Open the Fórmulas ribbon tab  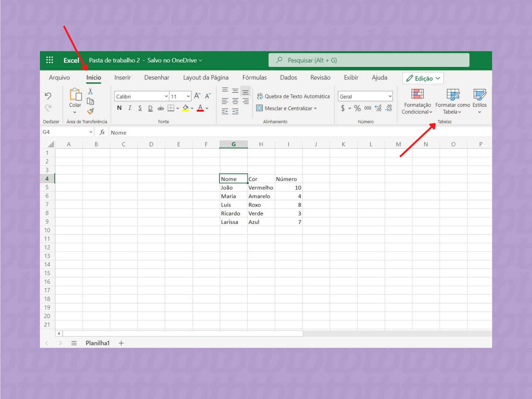click(x=254, y=78)
